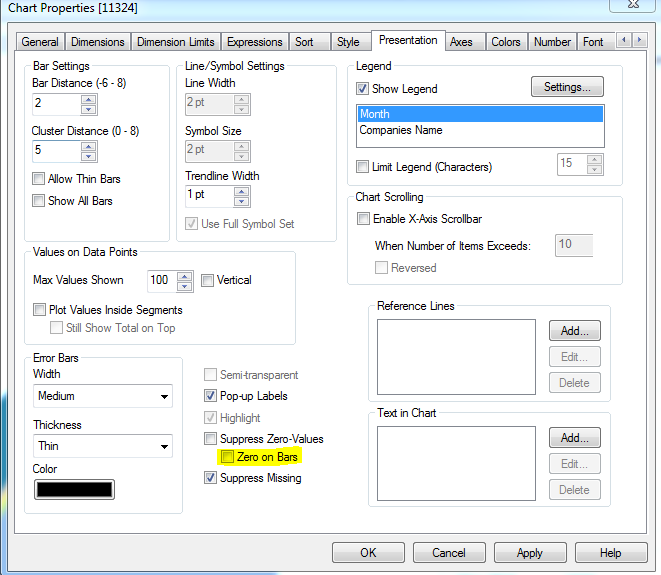Increase Bar Distance with up arrow
The width and height of the screenshot is (661, 575).
coord(89,100)
